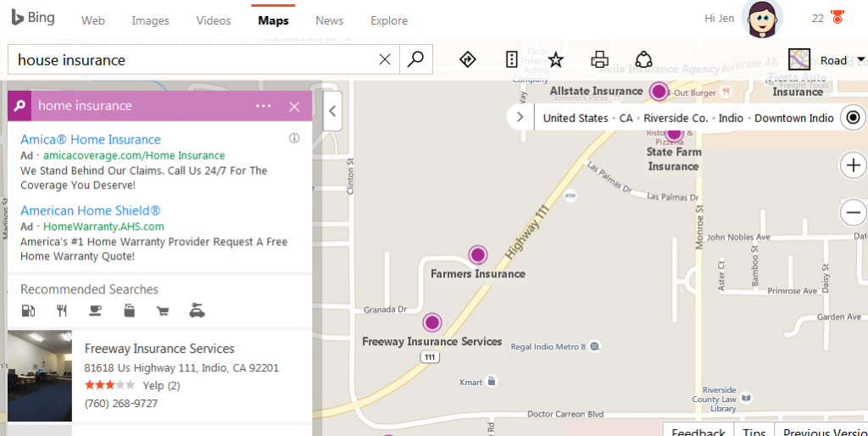This screenshot has width=868, height=436.
Task: Collapse the location breadcrumb bar
Action: click(520, 118)
